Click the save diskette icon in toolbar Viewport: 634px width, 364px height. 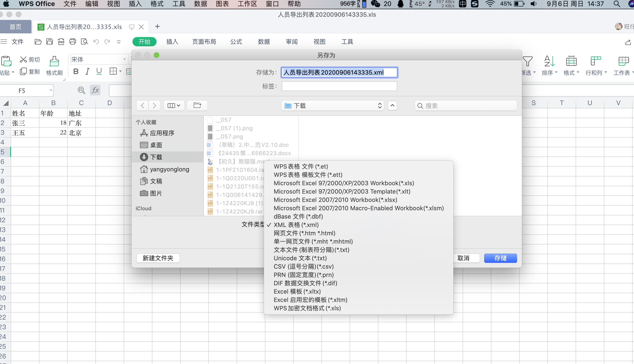[x=50, y=41]
